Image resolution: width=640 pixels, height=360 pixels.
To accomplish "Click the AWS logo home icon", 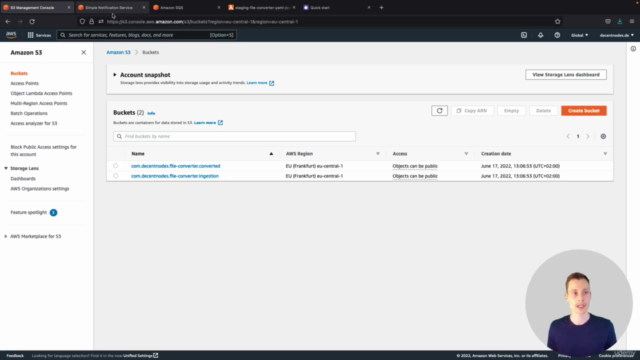I will click(11, 35).
